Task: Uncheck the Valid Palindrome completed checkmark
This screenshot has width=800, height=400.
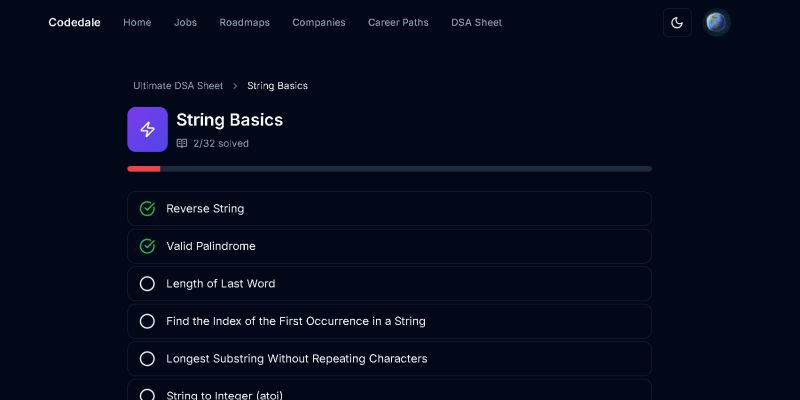Action: point(147,246)
